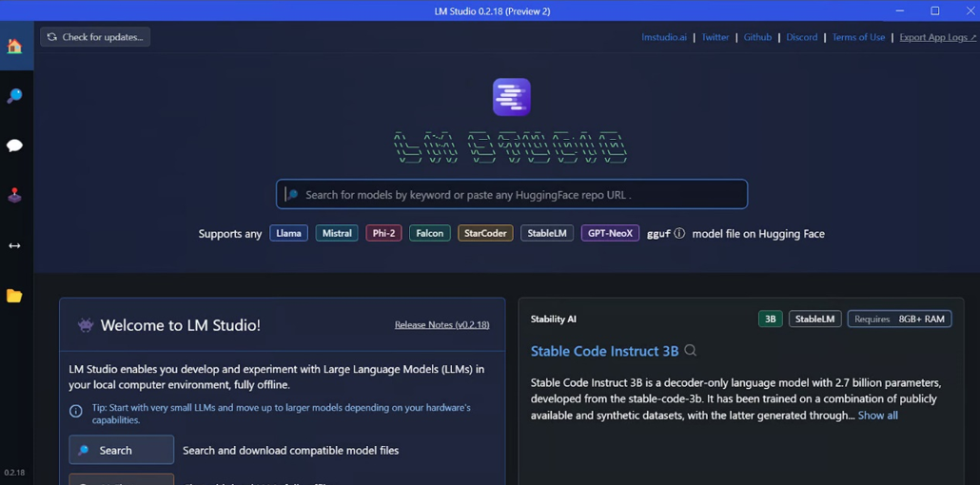
Task: Open the Home tab in sidebar
Action: pos(14,47)
